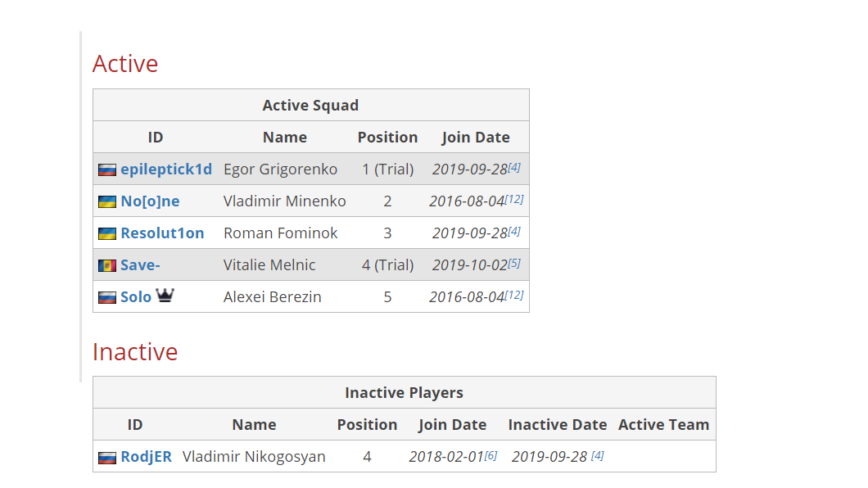Click the Inactive section heading
The height and width of the screenshot is (488, 868).
click(135, 352)
